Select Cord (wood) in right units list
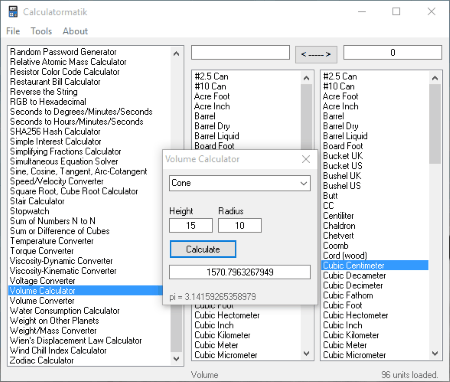Viewport: 450px width, 382px height. point(345,256)
